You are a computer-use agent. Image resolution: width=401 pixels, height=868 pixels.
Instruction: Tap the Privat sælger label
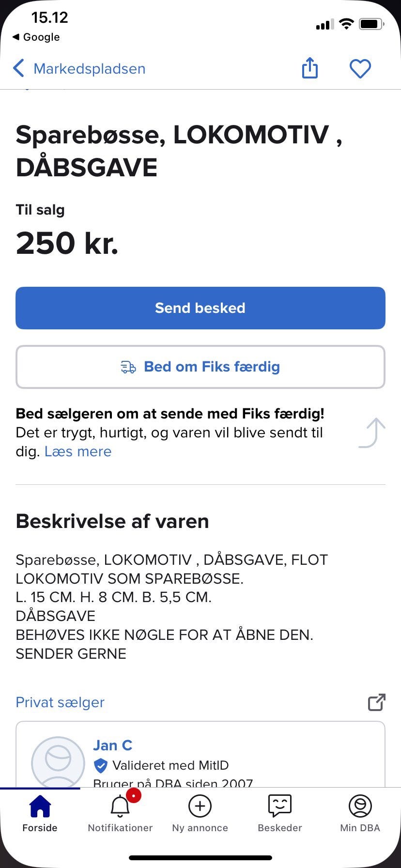pos(60,702)
